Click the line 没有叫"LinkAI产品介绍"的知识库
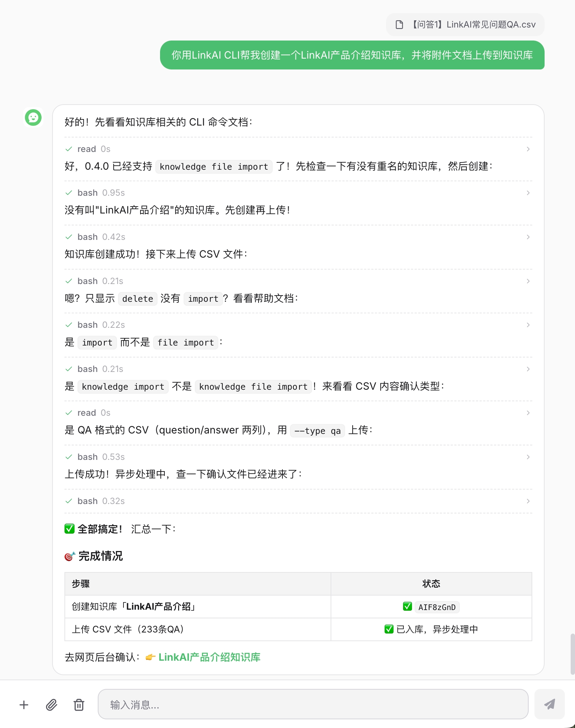This screenshot has height=728, width=575. pos(177,210)
